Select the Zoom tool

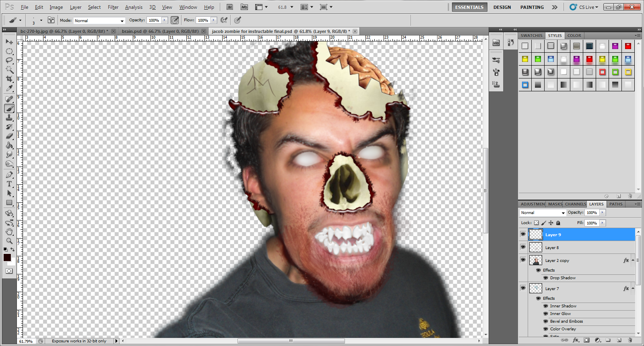[9, 241]
